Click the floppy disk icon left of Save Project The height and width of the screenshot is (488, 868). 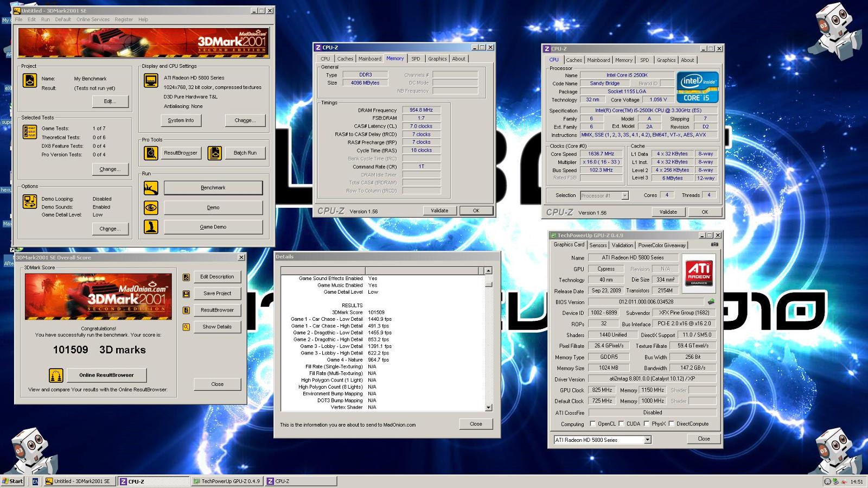[x=186, y=294]
